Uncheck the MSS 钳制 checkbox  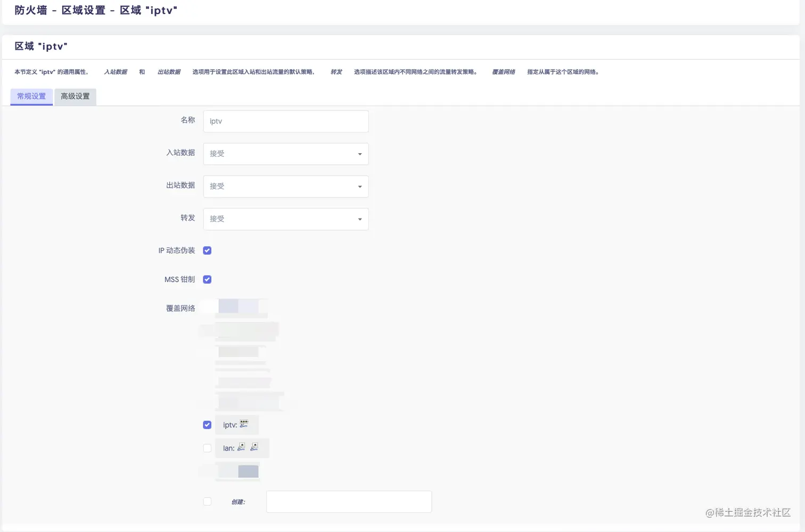click(207, 279)
